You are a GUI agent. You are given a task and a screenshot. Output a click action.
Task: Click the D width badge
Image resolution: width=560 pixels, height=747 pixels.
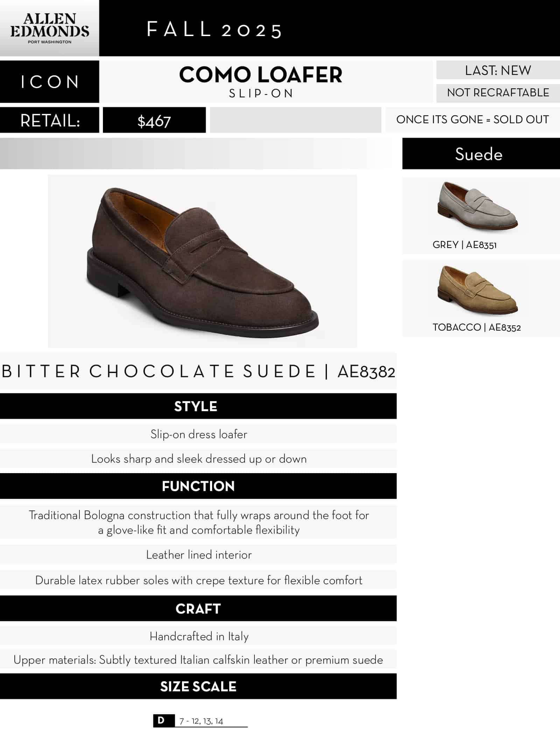tap(161, 720)
